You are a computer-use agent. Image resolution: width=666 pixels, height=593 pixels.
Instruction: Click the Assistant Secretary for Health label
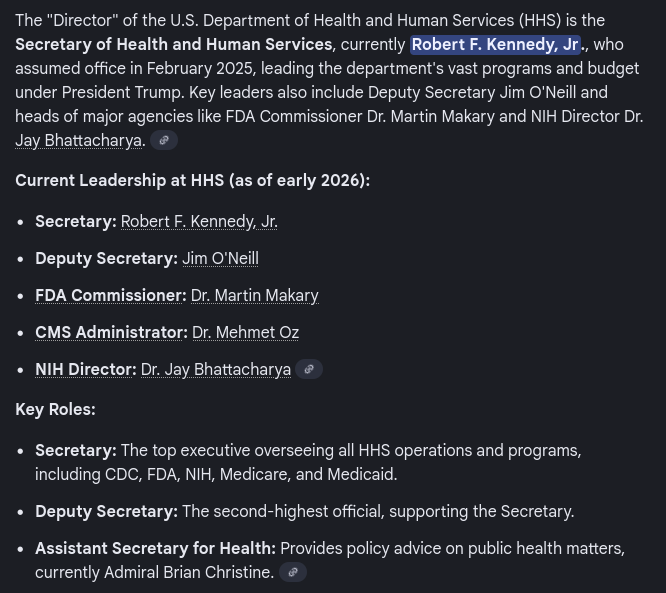(x=155, y=549)
